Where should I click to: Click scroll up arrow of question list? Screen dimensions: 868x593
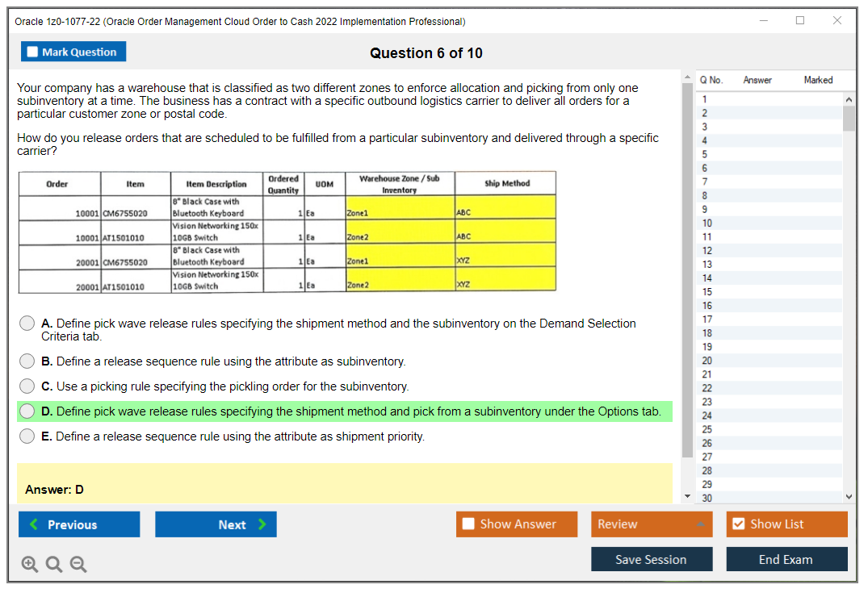click(x=849, y=99)
